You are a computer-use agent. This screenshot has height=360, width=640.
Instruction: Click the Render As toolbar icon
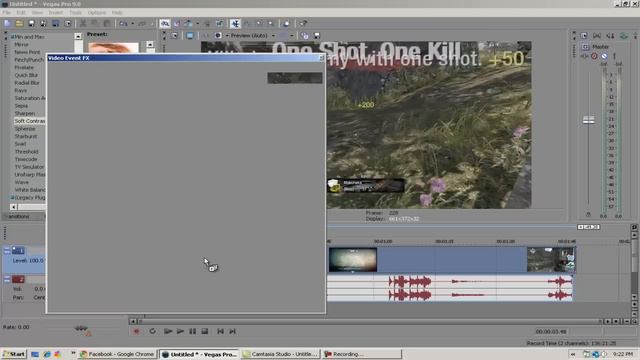coord(56,24)
